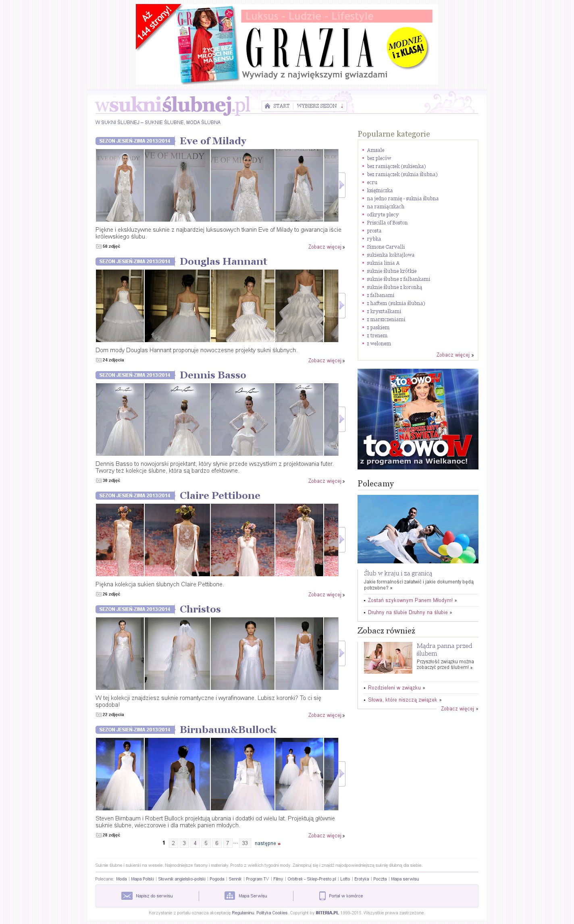This screenshot has height=924, width=574.
Task: Select the first Eve of Milady dress thumbnail
Action: (120, 185)
